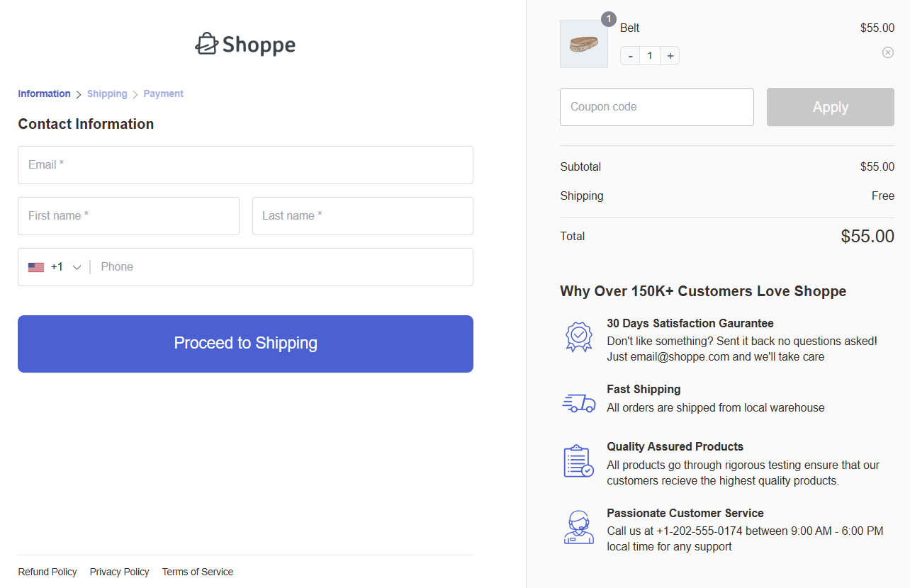Click the customer service agent icon

(x=578, y=527)
